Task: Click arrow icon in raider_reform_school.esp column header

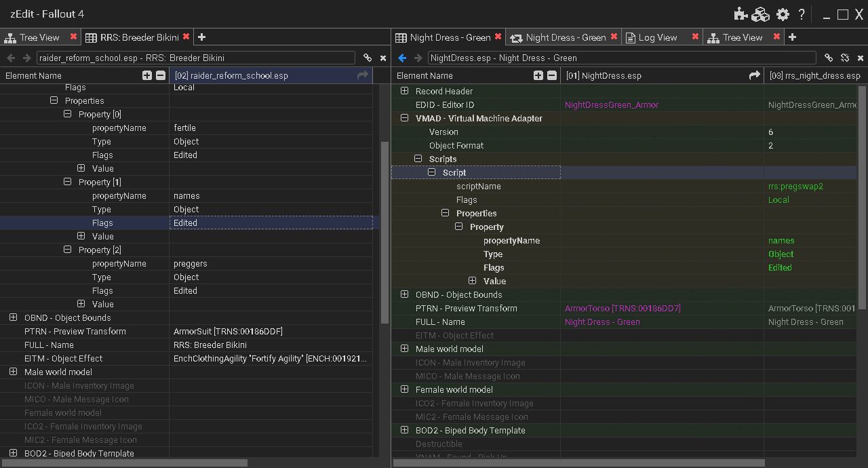Action: coord(363,76)
